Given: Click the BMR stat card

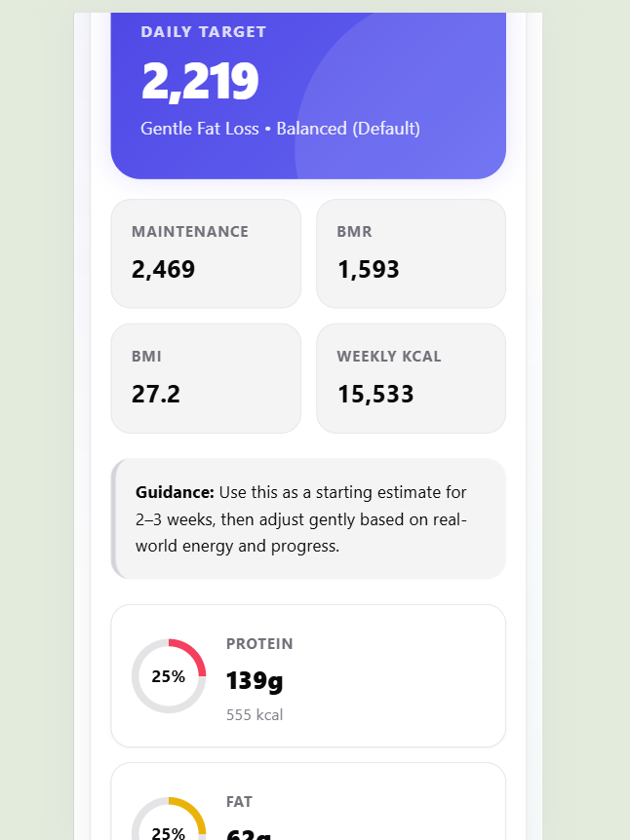Looking at the screenshot, I should click(411, 252).
